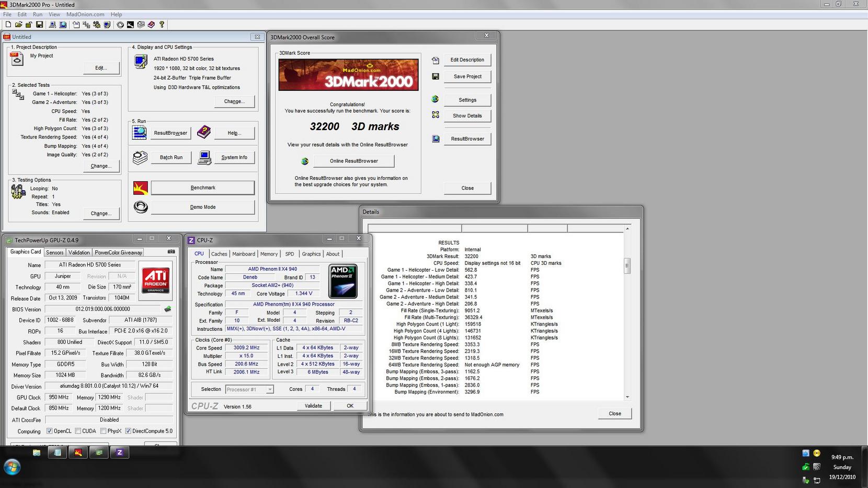Screen dimensions: 868x488
Task: Click the 32200 3D marks score text
Action: tap(355, 126)
